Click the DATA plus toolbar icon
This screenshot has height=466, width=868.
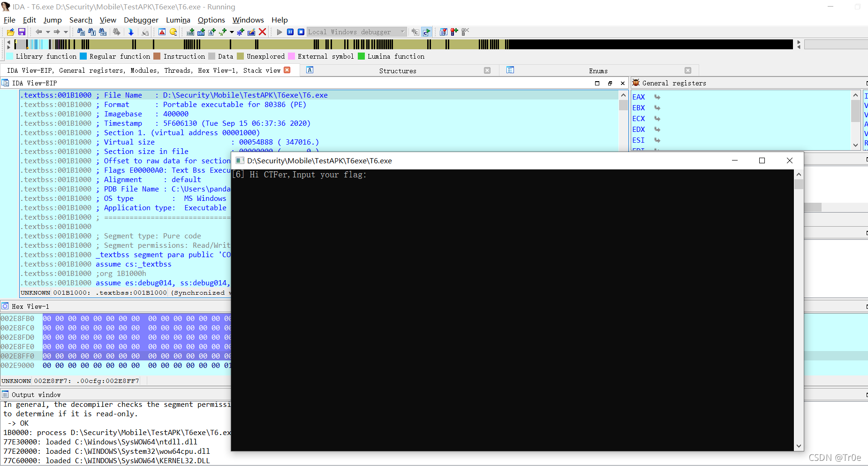[x=201, y=32]
